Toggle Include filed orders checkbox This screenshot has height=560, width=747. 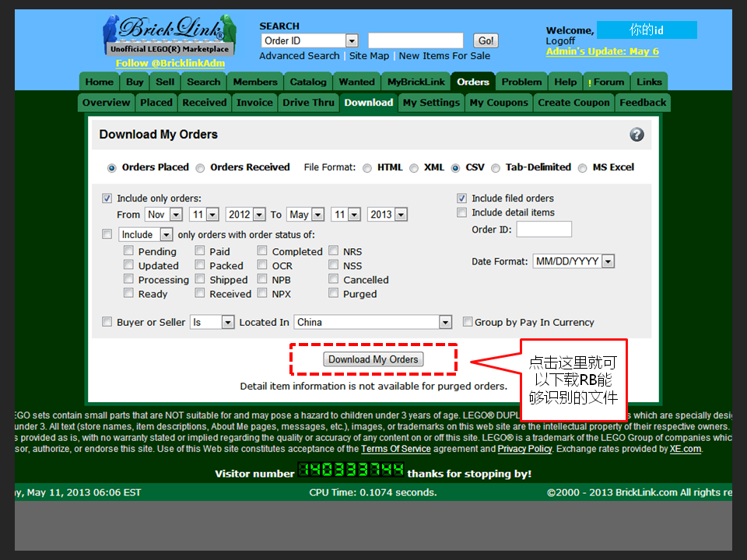(461, 198)
